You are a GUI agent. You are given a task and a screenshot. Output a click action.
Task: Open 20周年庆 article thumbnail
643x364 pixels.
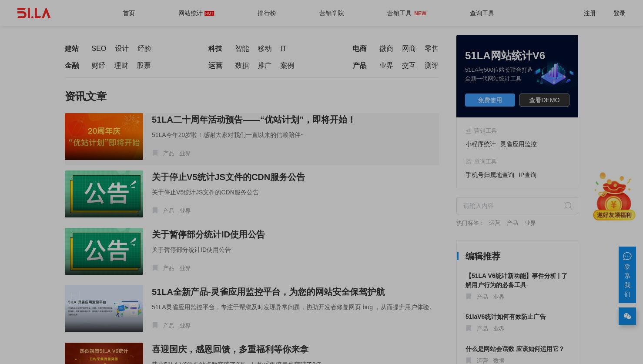[x=104, y=137]
